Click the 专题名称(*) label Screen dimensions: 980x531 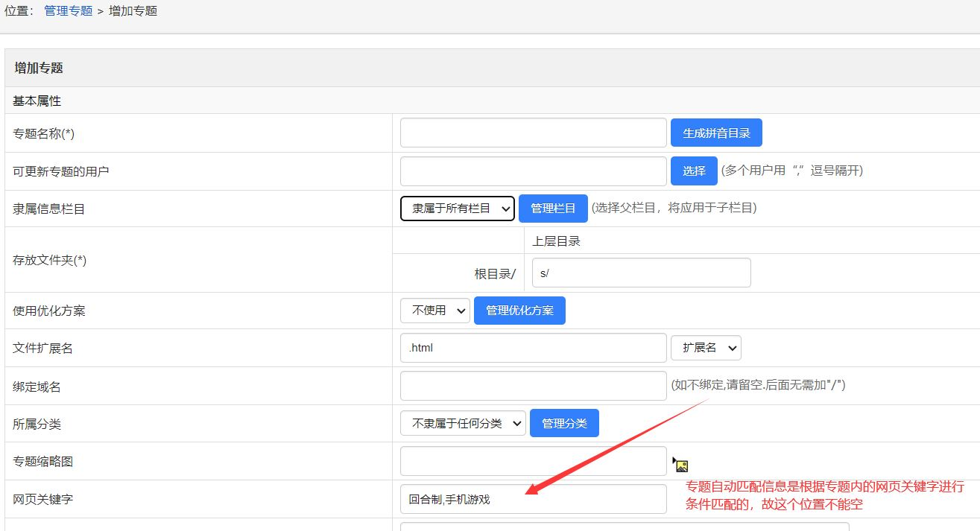click(x=43, y=133)
